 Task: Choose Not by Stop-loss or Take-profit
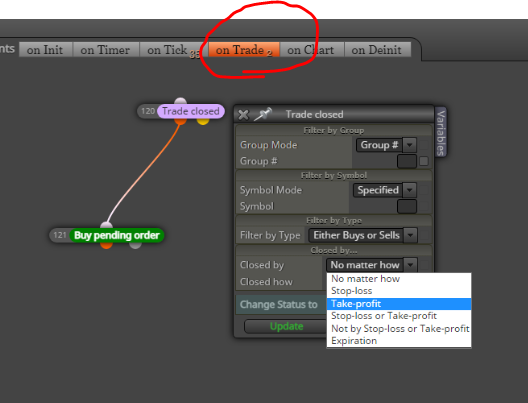point(399,328)
